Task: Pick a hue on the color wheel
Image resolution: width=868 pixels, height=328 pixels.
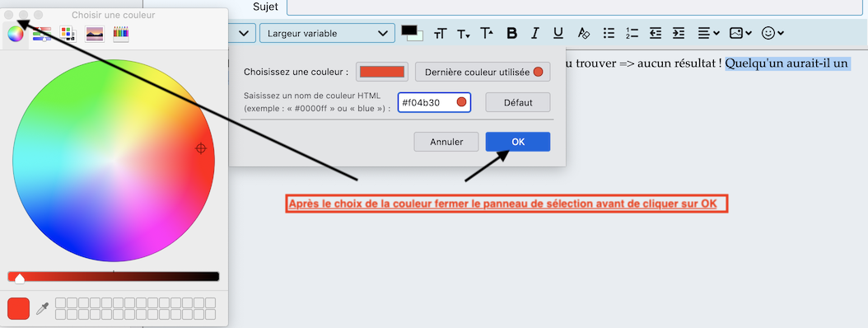Action: [114, 161]
